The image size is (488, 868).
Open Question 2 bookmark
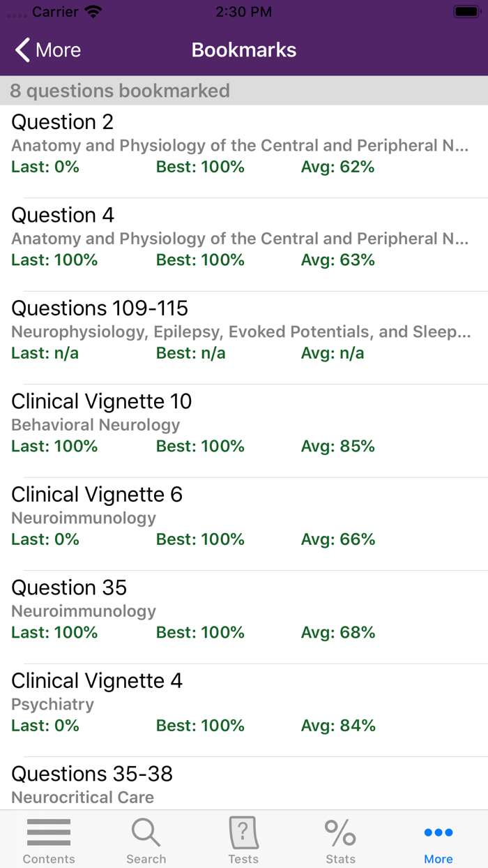pos(244,143)
